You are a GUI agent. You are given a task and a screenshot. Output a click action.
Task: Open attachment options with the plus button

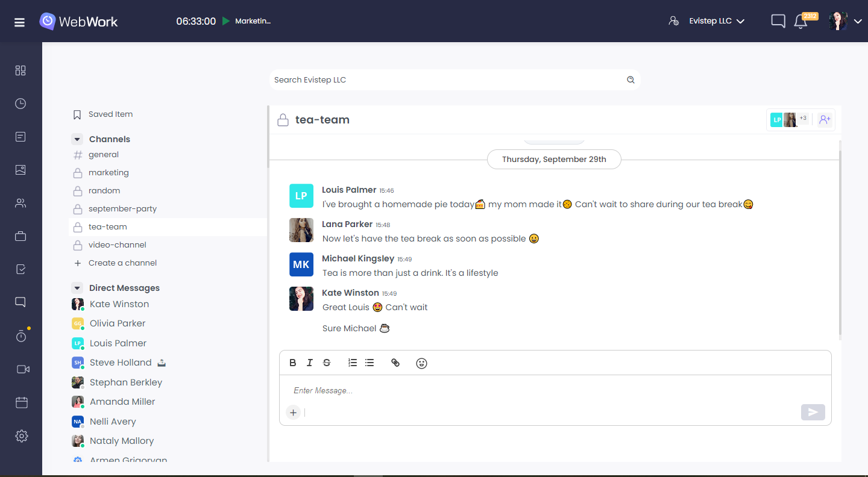pyautogui.click(x=293, y=412)
